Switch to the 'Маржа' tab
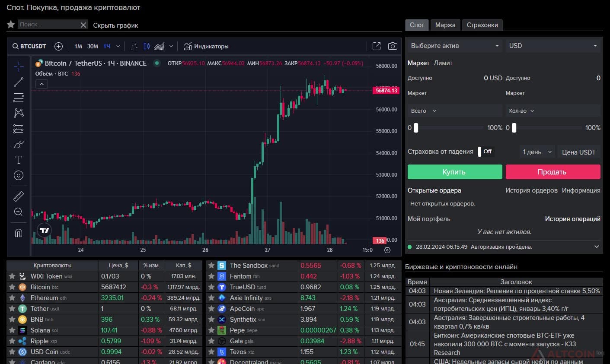610x364 pixels. coord(445,25)
